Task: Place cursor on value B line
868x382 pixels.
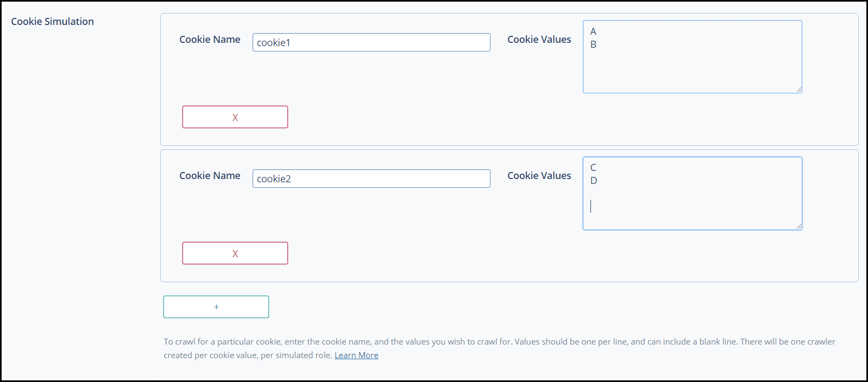Action: coord(594,44)
